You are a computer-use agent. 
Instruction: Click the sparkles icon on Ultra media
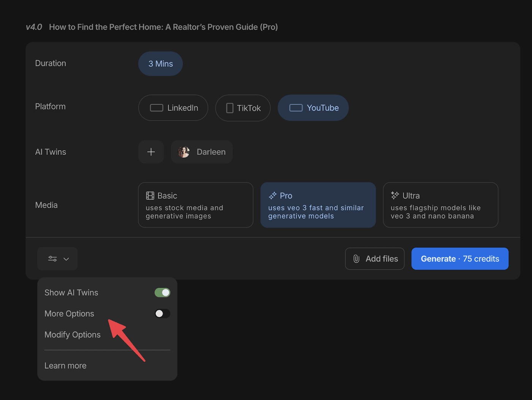point(395,196)
